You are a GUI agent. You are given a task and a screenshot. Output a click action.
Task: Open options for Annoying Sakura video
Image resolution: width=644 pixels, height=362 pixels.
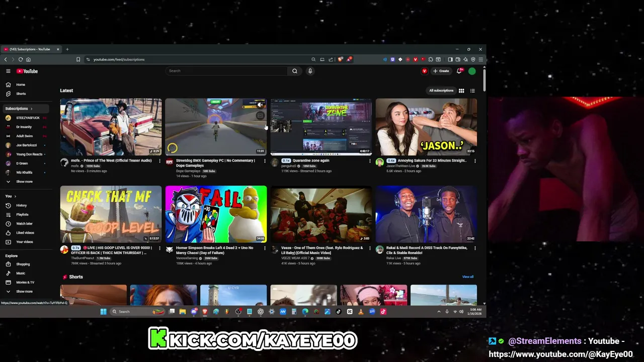coord(475,161)
